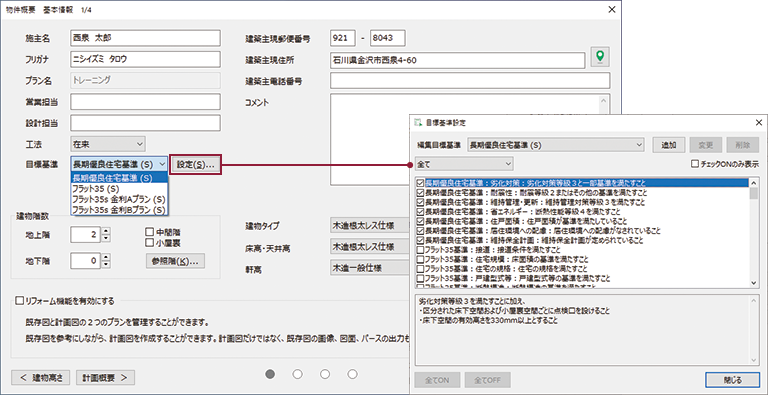This screenshot has width=768, height=395.
Task: Open the 工法 dropdown showing 在来
Action: [108, 144]
